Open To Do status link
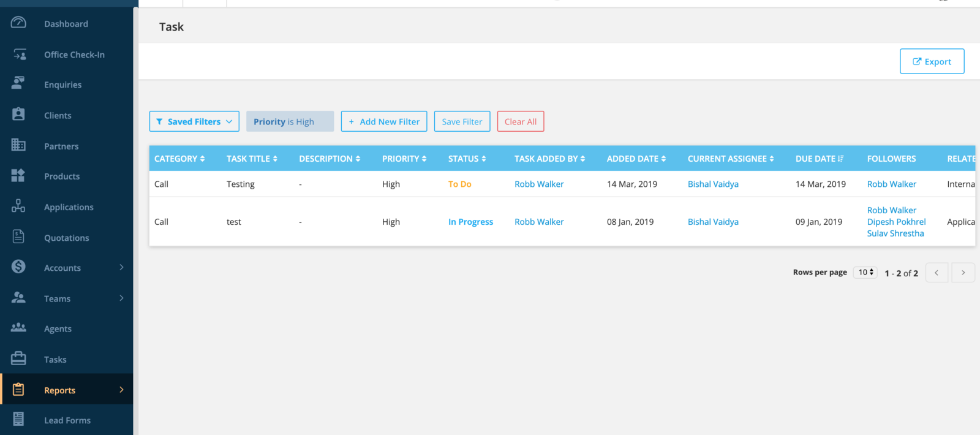This screenshot has height=435, width=980. coord(460,184)
